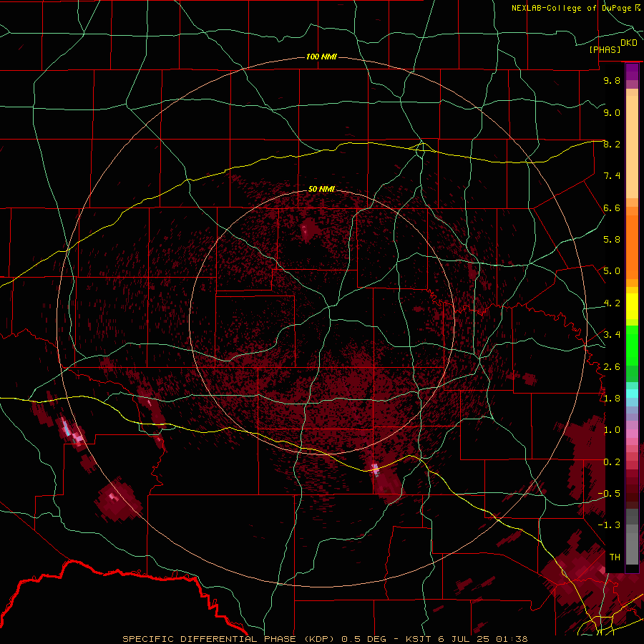Image resolution: width=644 pixels, height=644 pixels.
Task: Click the 4.2 scale value
Action: tap(612, 303)
